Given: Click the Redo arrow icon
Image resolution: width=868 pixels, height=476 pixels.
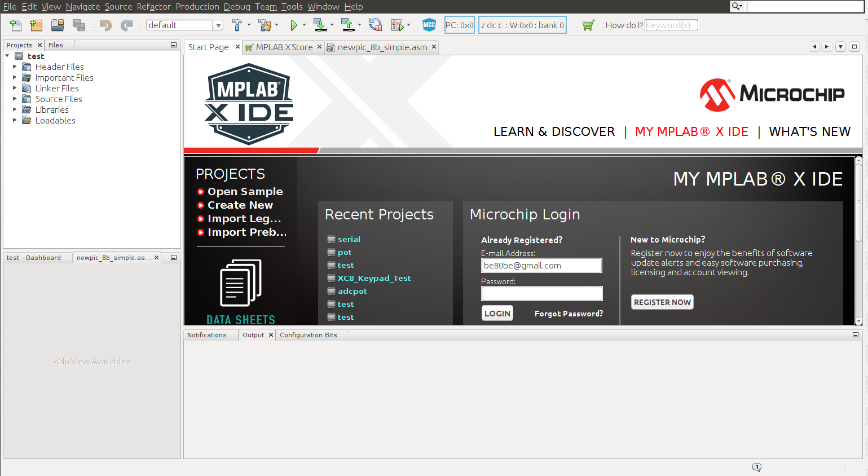Looking at the screenshot, I should pos(127,25).
